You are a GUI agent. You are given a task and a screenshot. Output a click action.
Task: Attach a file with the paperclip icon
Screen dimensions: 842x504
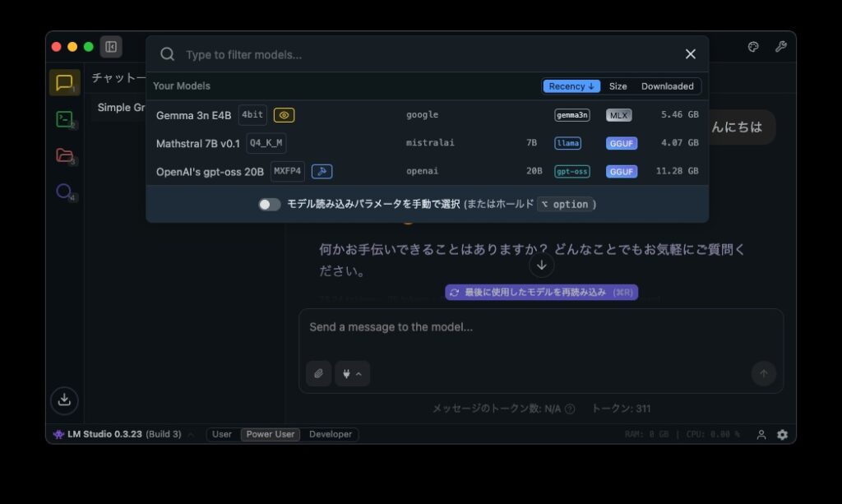(x=318, y=373)
